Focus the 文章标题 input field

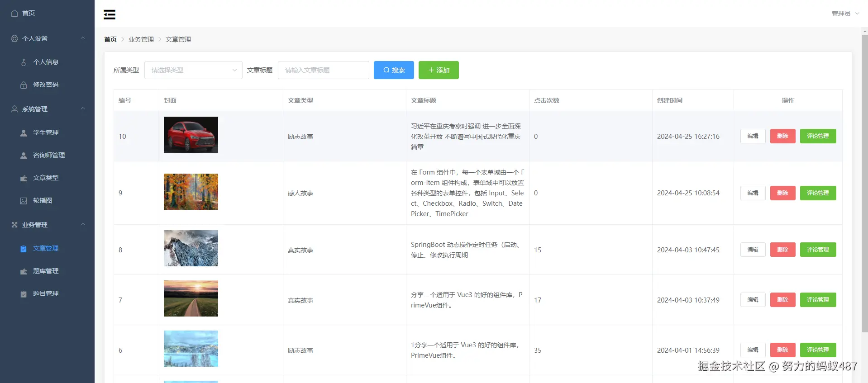[x=324, y=70]
